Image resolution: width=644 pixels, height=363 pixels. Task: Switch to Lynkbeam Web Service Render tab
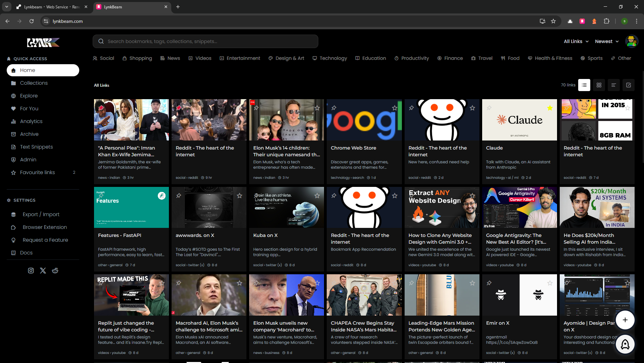52,7
